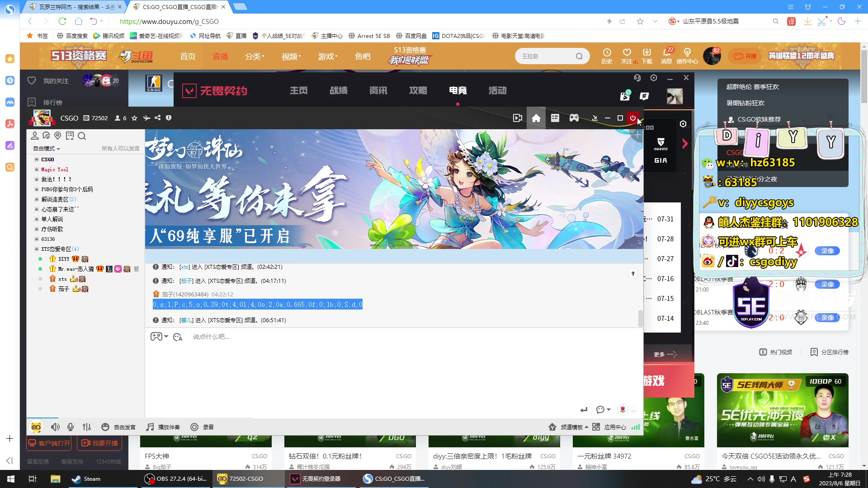The height and width of the screenshot is (488, 868).
Task: Open Douyu messages bell with 22 badge
Action: pyautogui.click(x=666, y=56)
